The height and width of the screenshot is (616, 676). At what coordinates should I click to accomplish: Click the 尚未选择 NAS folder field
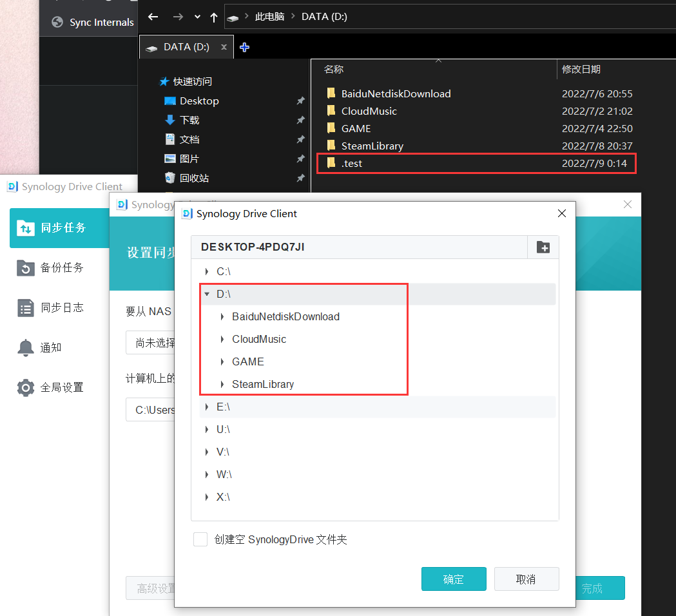150,343
